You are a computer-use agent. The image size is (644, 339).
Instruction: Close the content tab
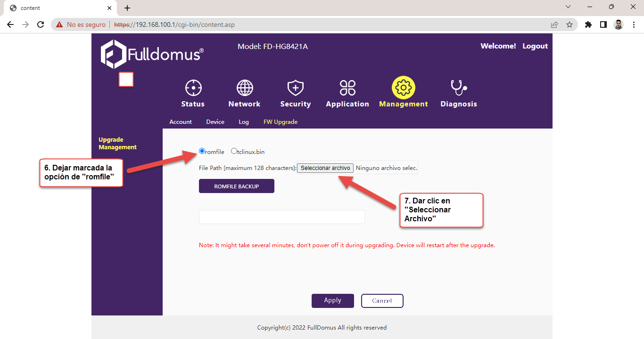tap(109, 8)
